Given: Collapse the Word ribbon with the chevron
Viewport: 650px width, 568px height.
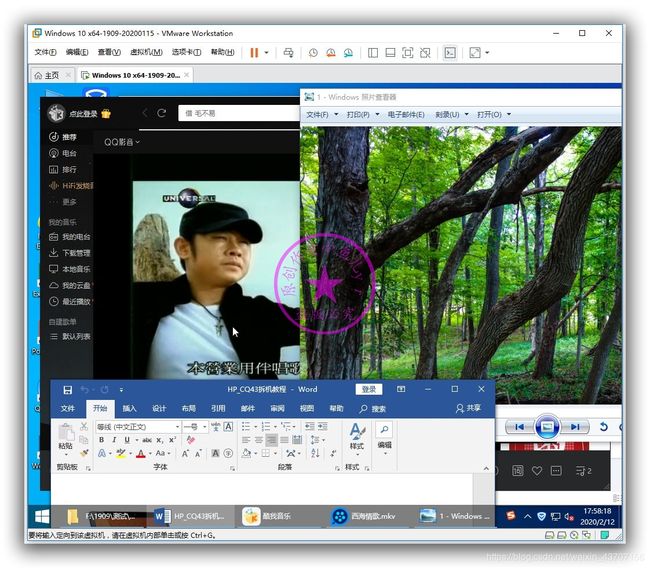Looking at the screenshot, I should [x=486, y=468].
